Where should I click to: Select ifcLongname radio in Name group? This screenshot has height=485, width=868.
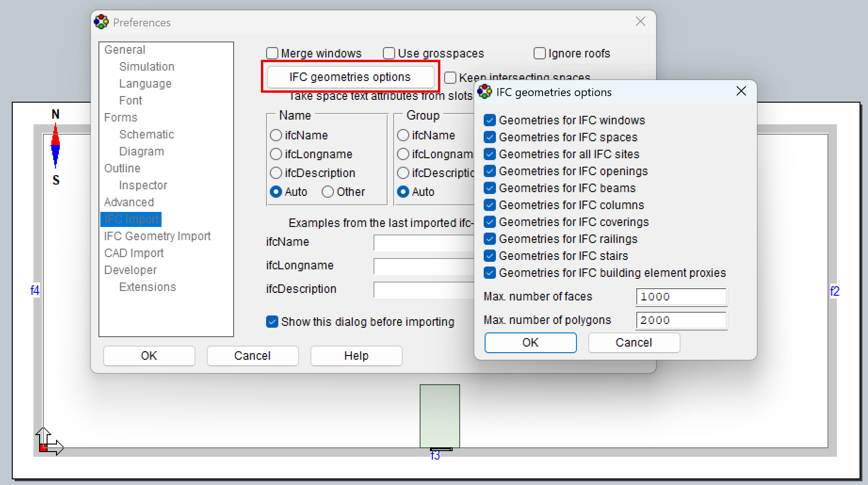coord(276,154)
